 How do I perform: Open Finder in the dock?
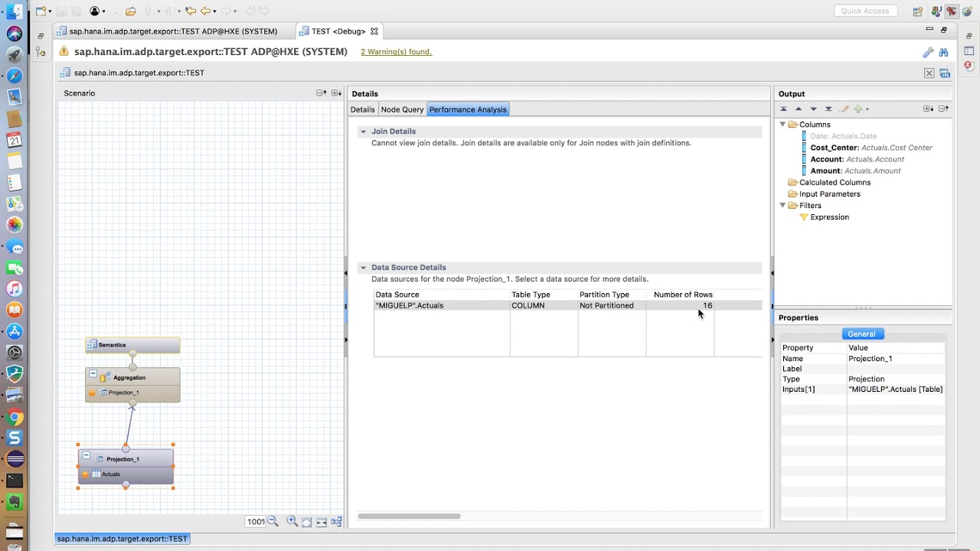point(14,12)
